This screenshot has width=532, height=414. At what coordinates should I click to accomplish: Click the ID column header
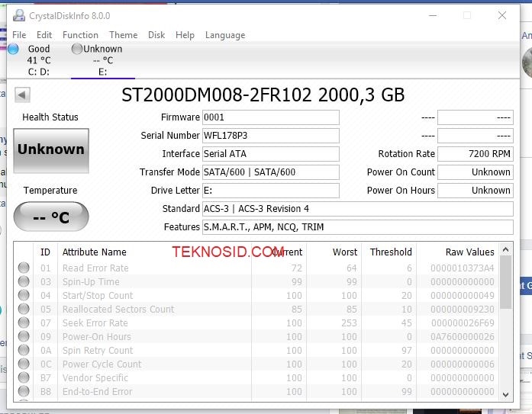click(46, 252)
